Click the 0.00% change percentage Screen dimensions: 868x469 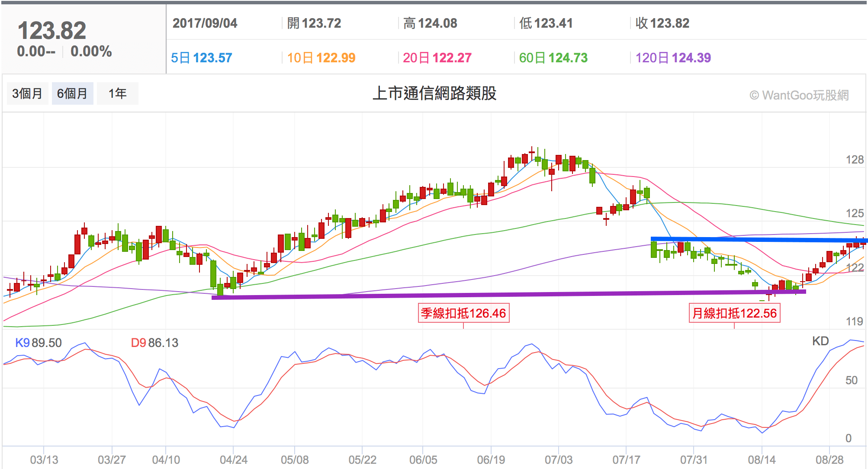[91, 51]
